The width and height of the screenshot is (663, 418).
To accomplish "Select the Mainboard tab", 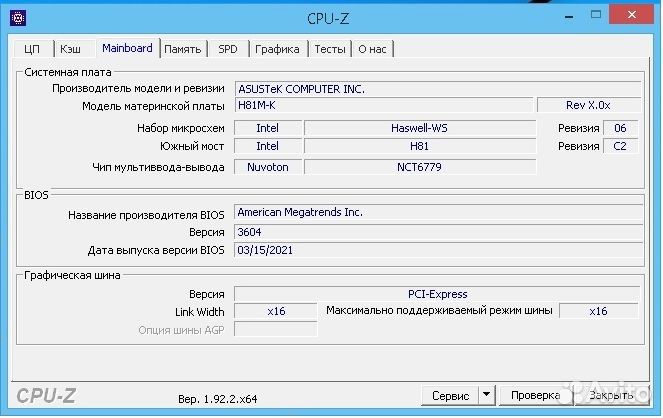I will [x=127, y=48].
